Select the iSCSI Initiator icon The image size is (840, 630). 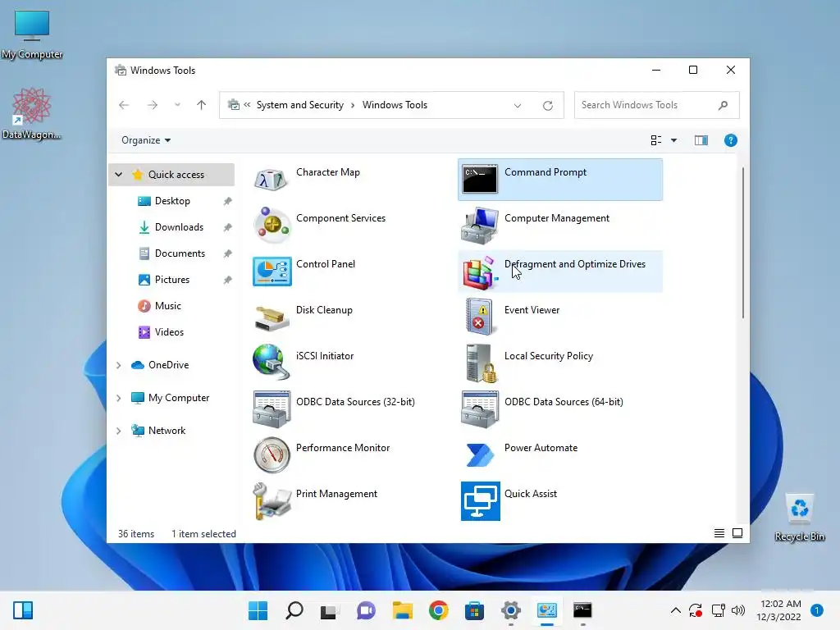tap(272, 363)
